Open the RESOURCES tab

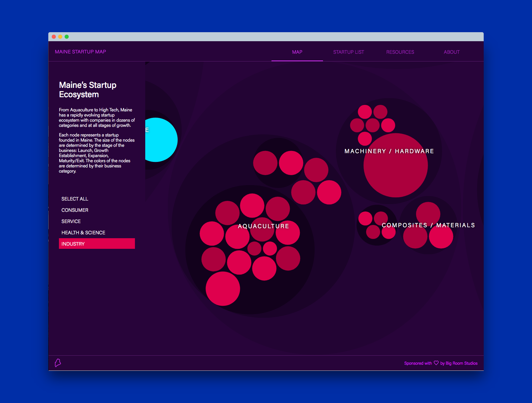[x=400, y=52]
